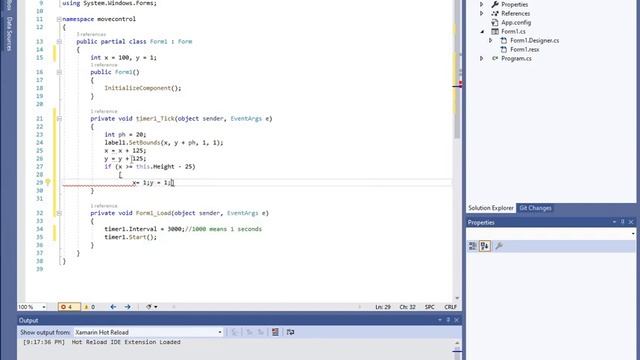Screen dimensions: 640x360
Task: Click on 'label1.SetBounds' code line
Action: pyautogui.click(x=164, y=142)
